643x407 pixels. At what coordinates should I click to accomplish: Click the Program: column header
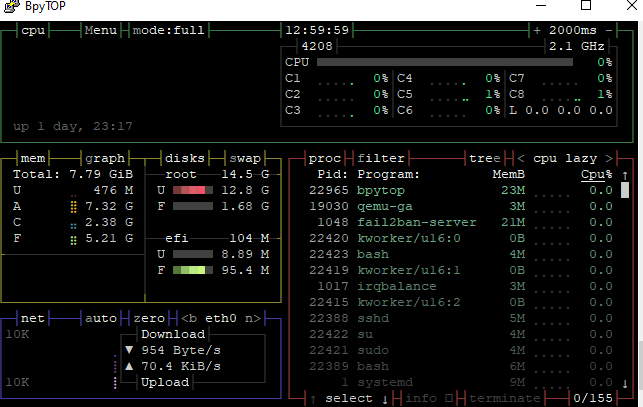388,174
